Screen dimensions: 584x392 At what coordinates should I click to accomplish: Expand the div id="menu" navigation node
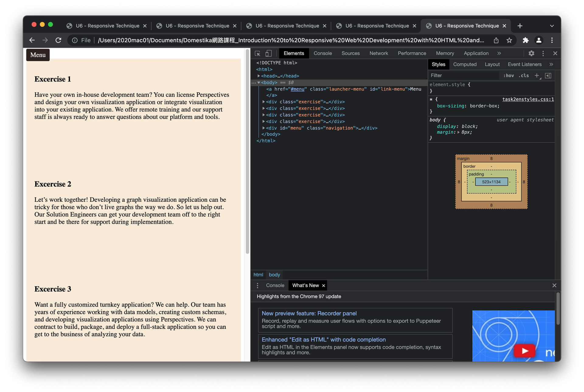263,128
